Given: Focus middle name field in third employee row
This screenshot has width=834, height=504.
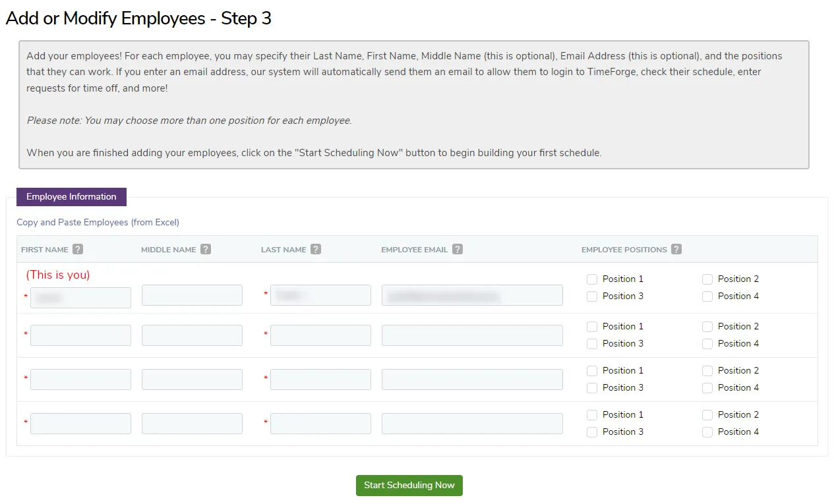Looking at the screenshot, I should [x=192, y=379].
